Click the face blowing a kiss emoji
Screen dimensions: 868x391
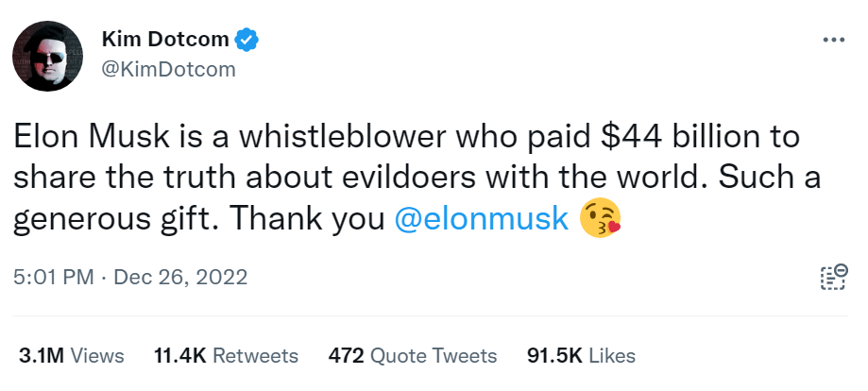603,219
